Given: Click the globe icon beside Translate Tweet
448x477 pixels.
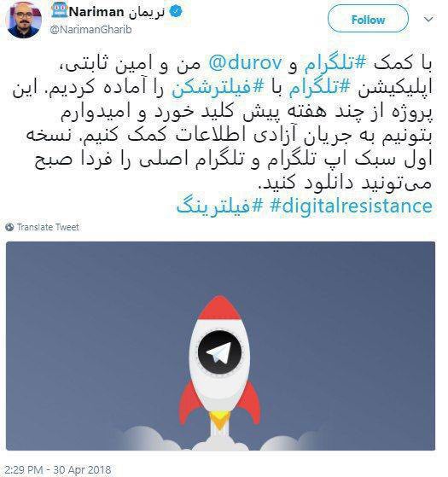Looking at the screenshot, I should coord(9,227).
